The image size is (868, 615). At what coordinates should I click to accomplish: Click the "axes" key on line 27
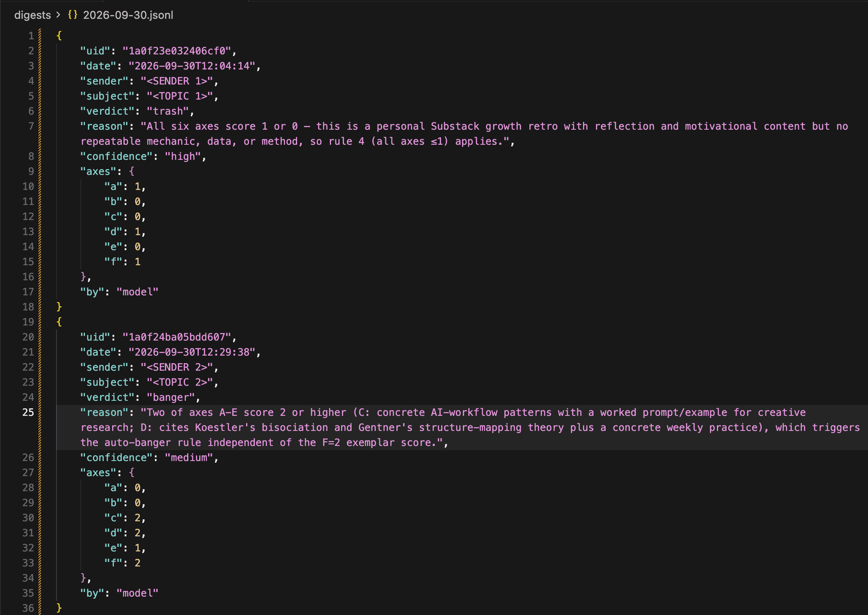(98, 473)
